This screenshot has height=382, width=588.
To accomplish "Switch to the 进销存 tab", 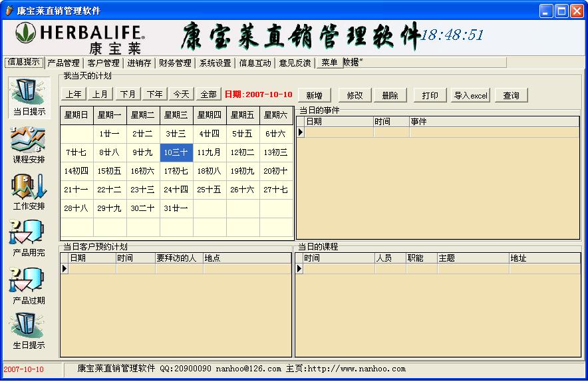I will click(139, 63).
